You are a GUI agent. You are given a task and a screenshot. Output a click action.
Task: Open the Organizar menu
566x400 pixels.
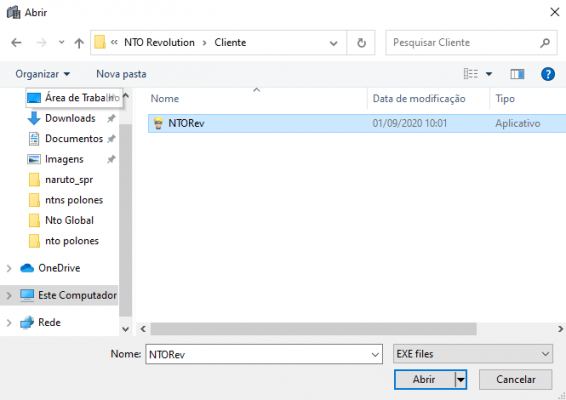click(42, 74)
